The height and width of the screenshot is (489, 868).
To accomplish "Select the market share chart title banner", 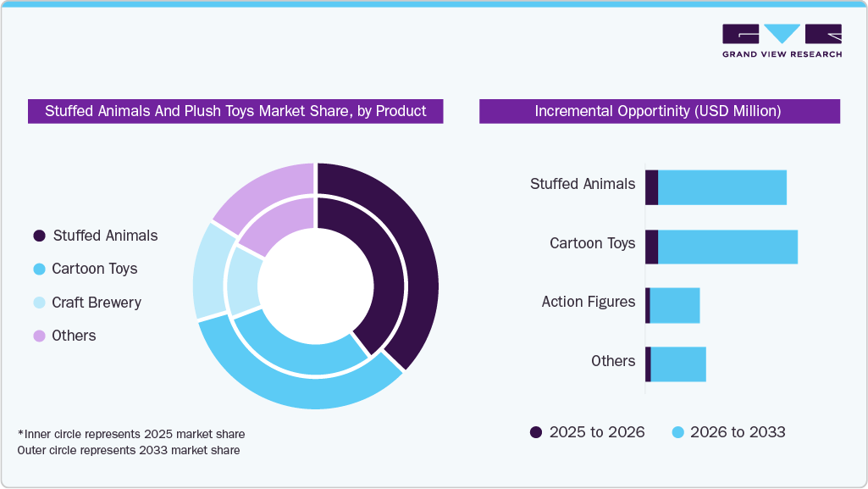I will 235,111.
